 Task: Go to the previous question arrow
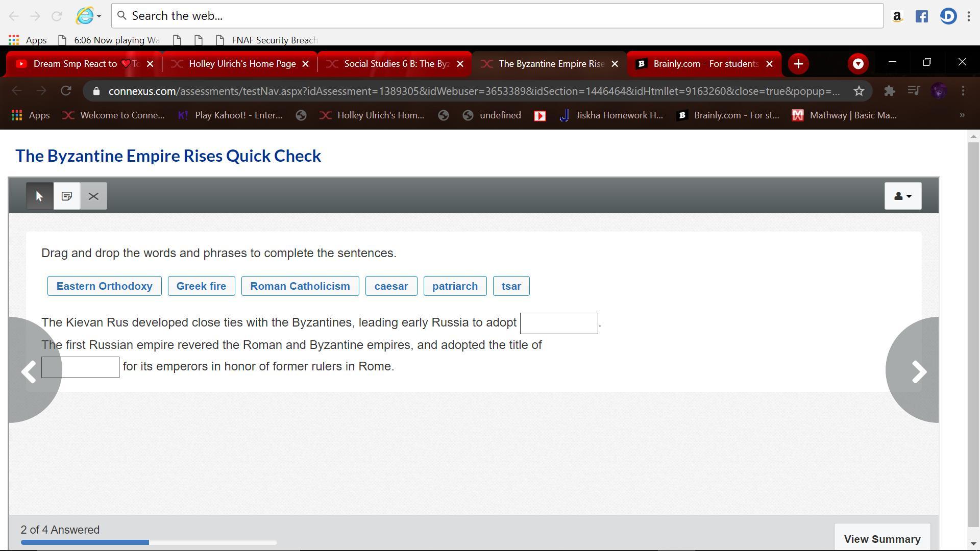pyautogui.click(x=29, y=371)
